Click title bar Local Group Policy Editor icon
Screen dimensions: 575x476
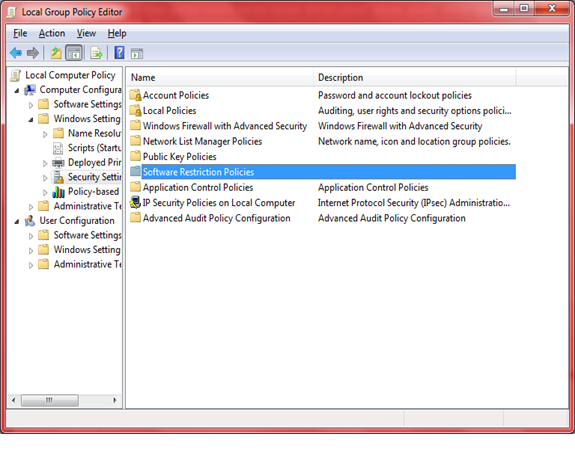(x=12, y=12)
